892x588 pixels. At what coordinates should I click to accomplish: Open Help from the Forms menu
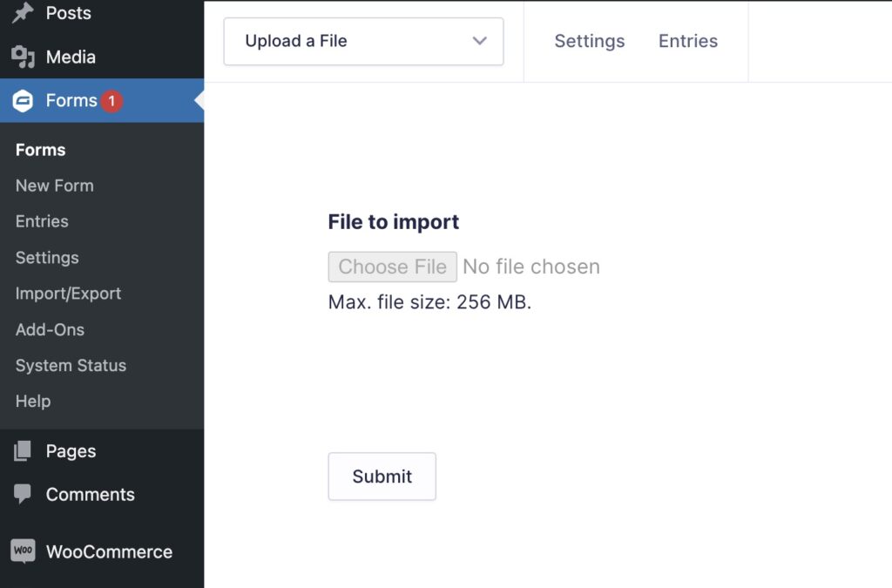pyautogui.click(x=32, y=401)
